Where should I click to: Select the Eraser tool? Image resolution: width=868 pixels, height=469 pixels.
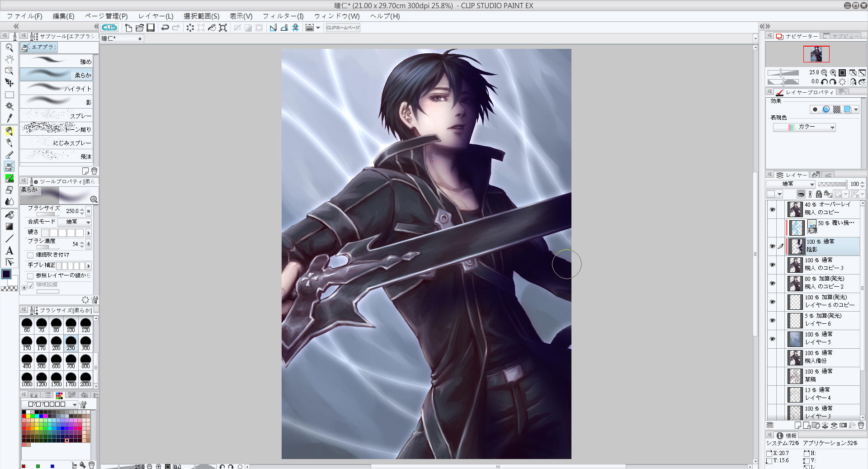(9, 190)
